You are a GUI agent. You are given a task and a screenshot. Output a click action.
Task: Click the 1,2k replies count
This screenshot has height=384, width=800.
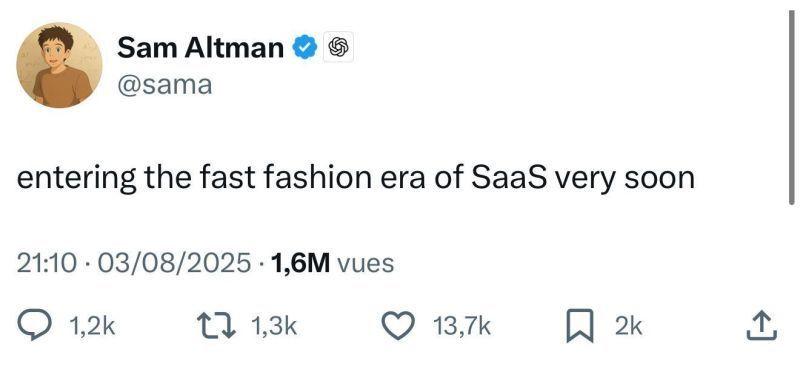pyautogui.click(x=91, y=326)
